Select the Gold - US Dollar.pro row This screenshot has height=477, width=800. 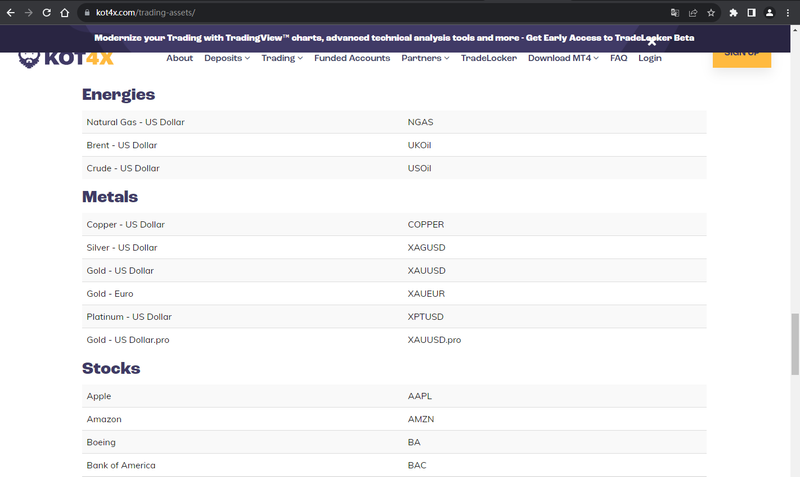click(x=394, y=339)
